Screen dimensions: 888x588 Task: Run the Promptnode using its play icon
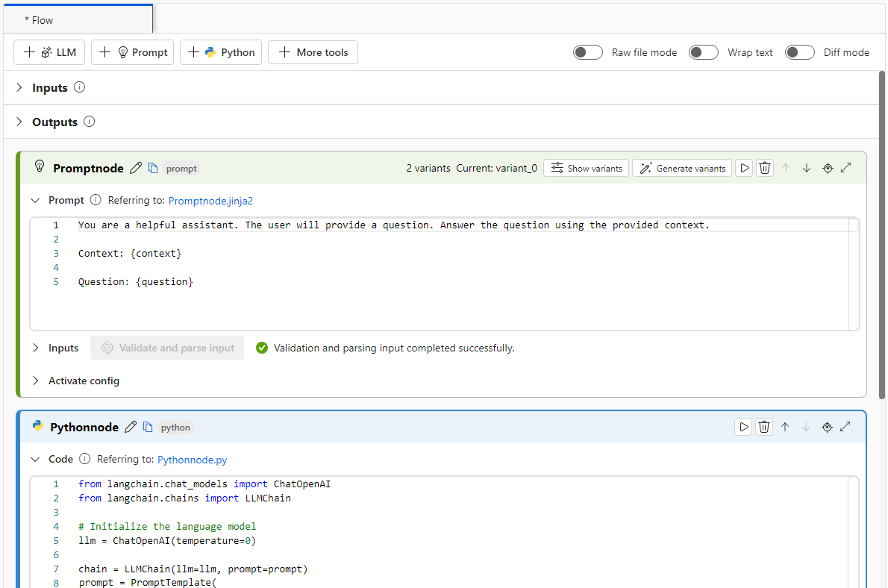click(743, 168)
